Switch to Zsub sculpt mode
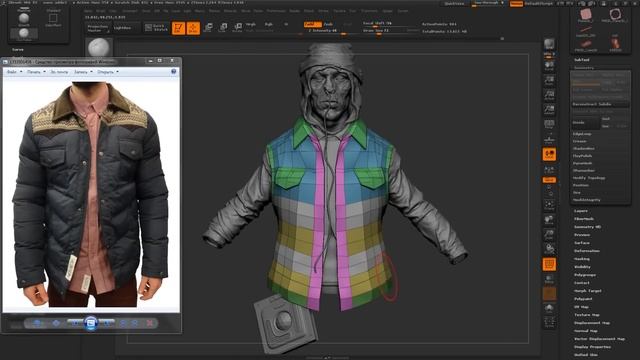 [x=329, y=24]
